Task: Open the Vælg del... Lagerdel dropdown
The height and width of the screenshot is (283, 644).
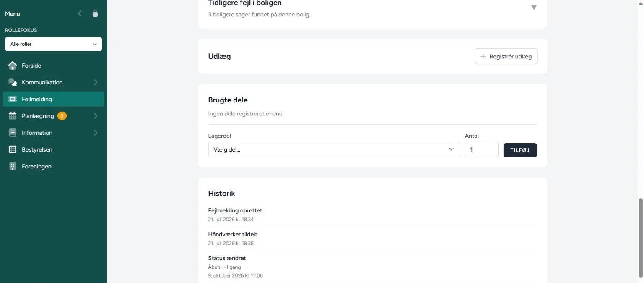Action: click(334, 149)
